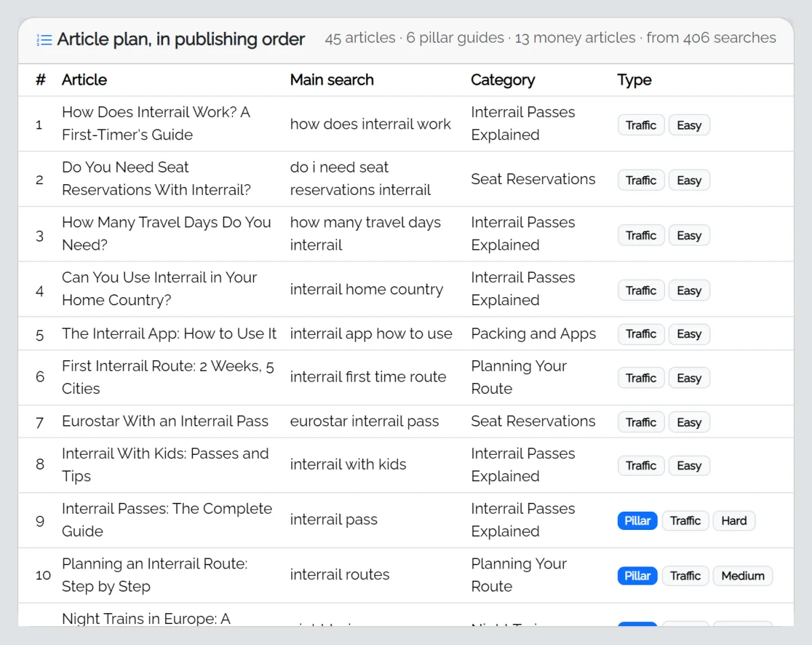Open 'Interrail Passes: The Complete Guide'

167,520
